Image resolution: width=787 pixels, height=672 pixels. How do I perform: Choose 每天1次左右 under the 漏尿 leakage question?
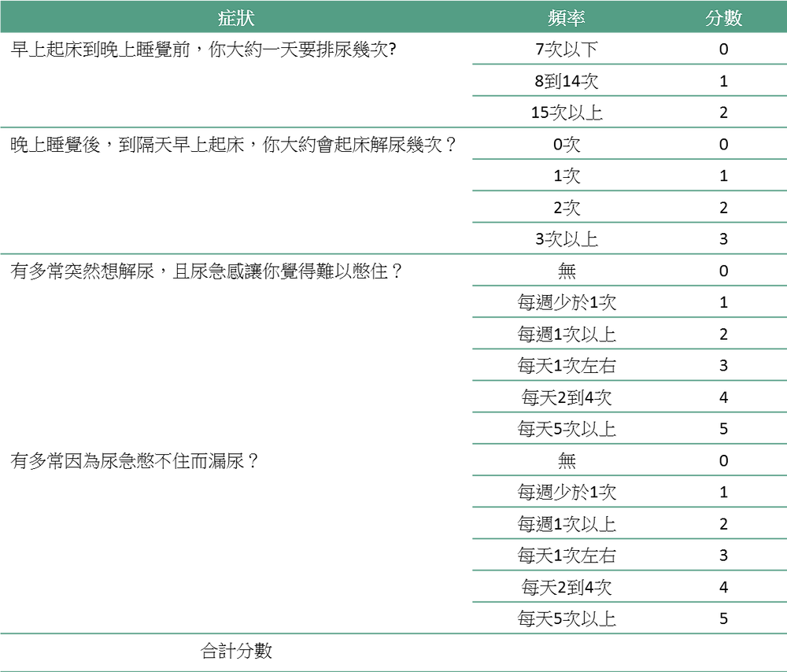pyautogui.click(x=566, y=556)
